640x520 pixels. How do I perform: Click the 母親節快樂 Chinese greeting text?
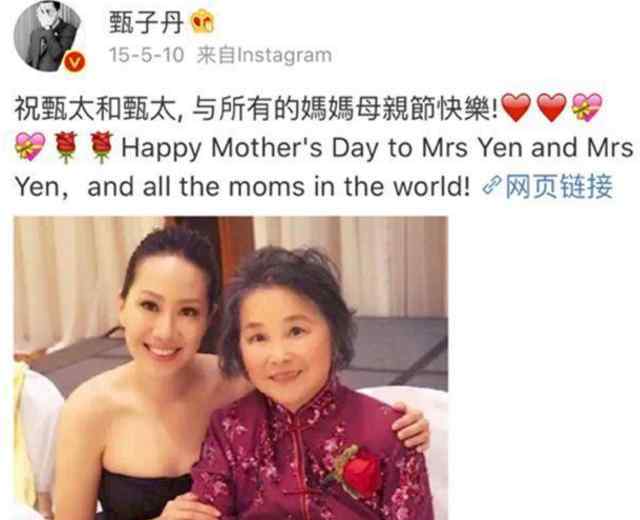422,108
